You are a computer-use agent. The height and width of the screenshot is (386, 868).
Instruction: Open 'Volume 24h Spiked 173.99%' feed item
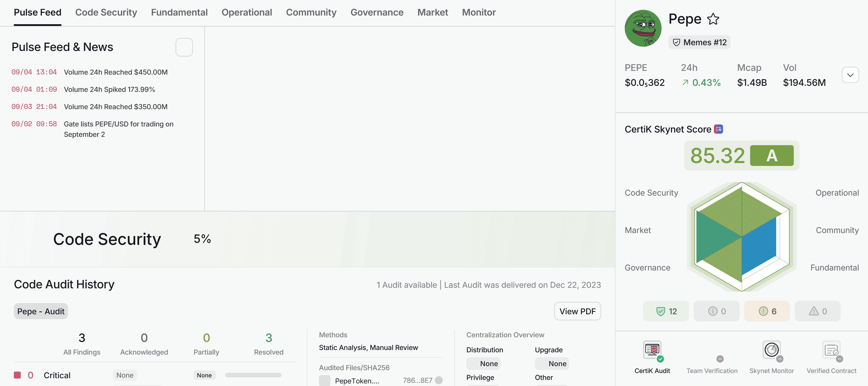coord(109,89)
